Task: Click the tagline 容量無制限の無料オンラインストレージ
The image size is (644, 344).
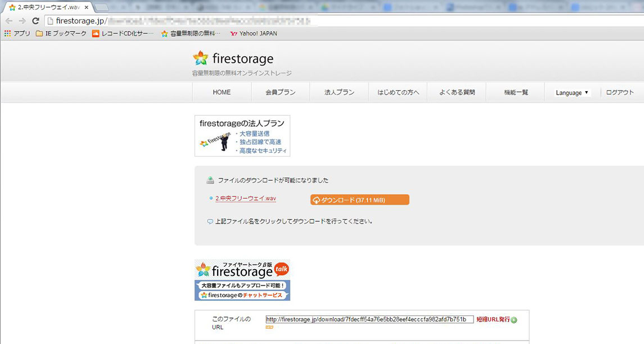Action: coord(242,73)
